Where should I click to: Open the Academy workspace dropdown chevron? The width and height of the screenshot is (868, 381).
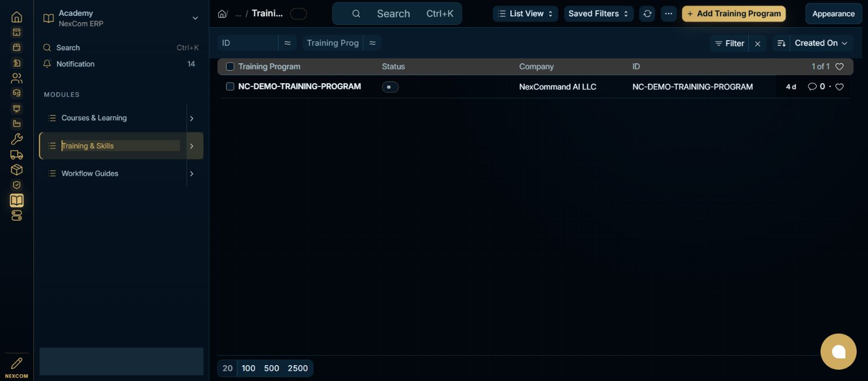click(195, 18)
